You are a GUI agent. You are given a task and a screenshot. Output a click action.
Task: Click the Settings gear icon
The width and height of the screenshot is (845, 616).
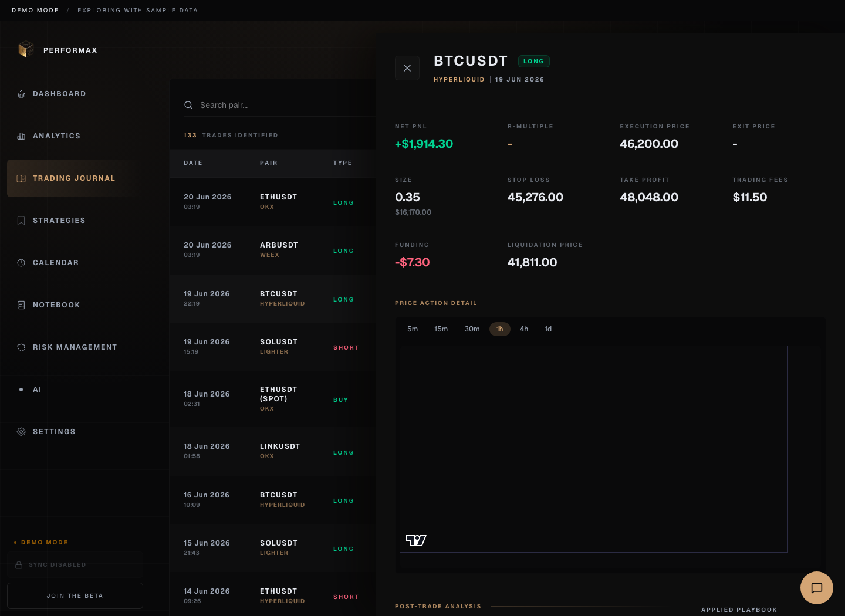[x=21, y=432]
